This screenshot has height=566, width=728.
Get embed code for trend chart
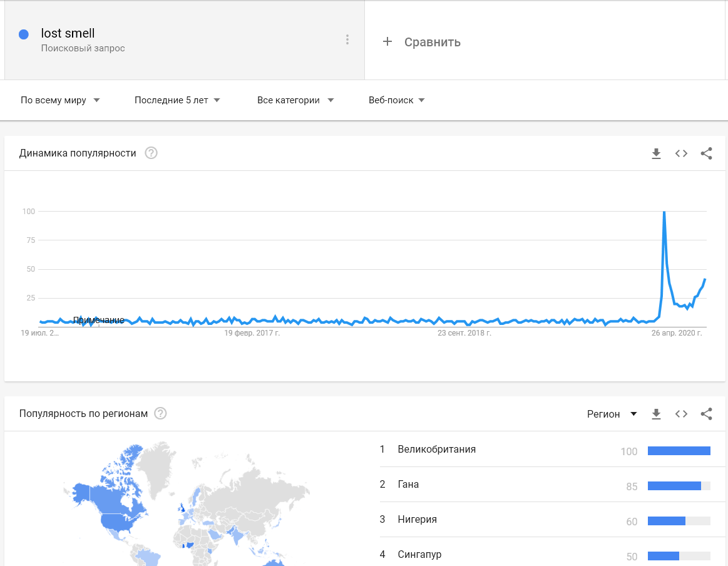[681, 153]
